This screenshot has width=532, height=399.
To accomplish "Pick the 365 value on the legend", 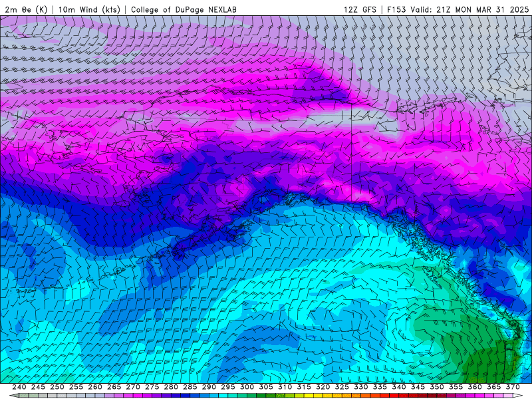I will 494,387.
